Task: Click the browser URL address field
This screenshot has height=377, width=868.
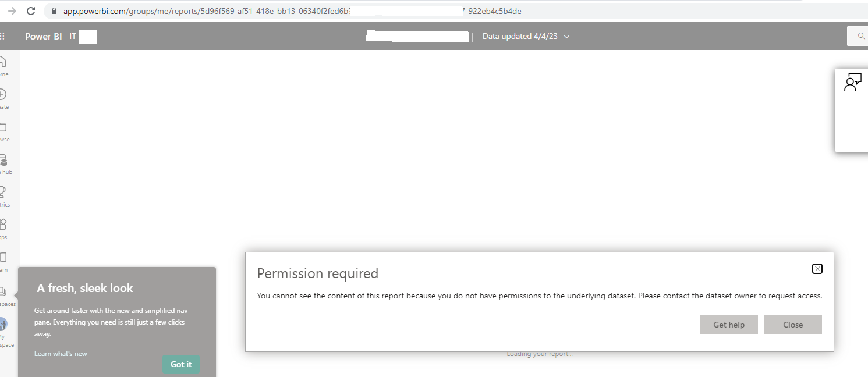Action: [x=456, y=11]
